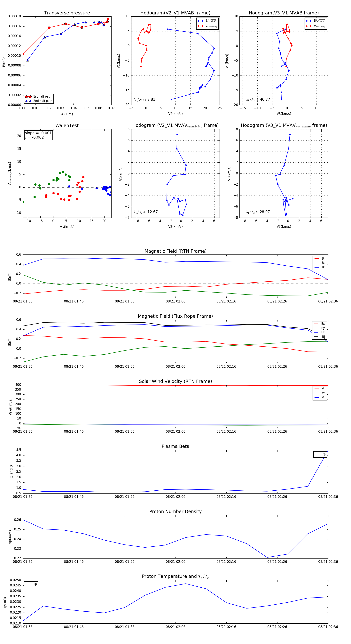
Task: Click the Proton Temperature and Te/Tp title
Action: coord(175,576)
